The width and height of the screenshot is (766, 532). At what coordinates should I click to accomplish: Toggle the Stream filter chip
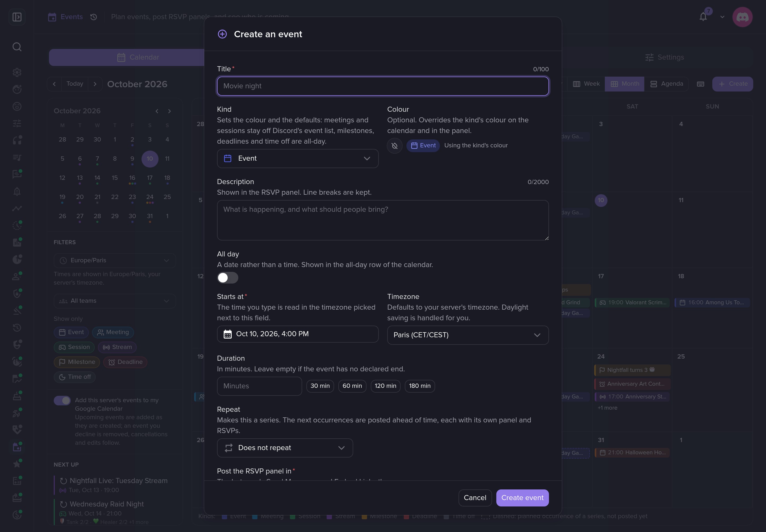click(x=117, y=347)
